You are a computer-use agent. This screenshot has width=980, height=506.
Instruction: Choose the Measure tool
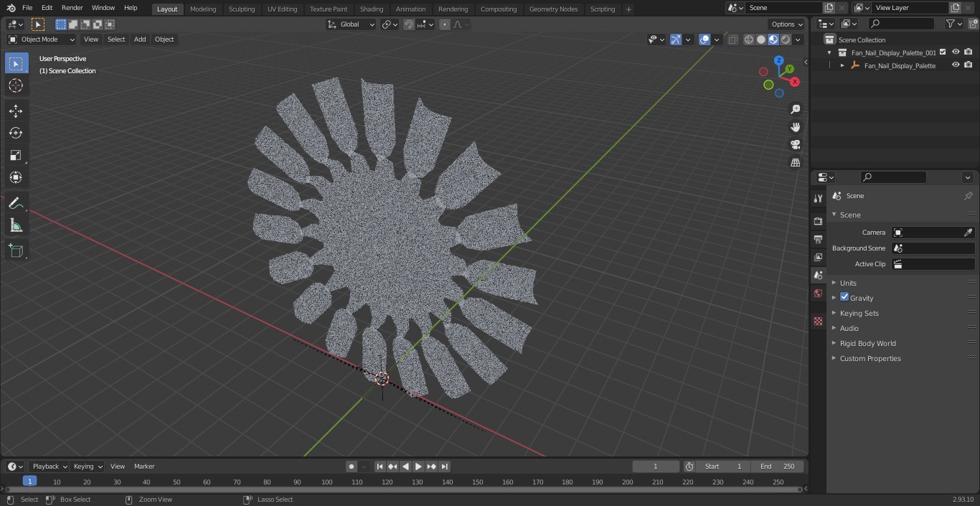(x=16, y=226)
